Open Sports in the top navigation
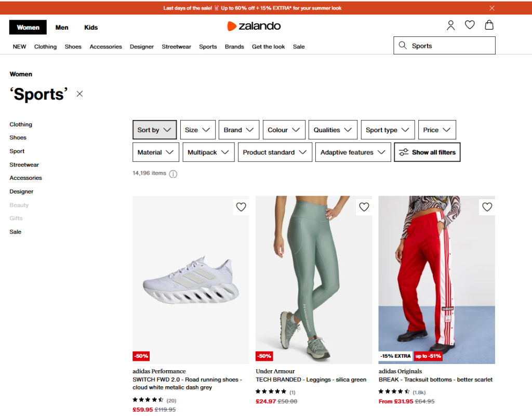This screenshot has height=416, width=532. 208,46
